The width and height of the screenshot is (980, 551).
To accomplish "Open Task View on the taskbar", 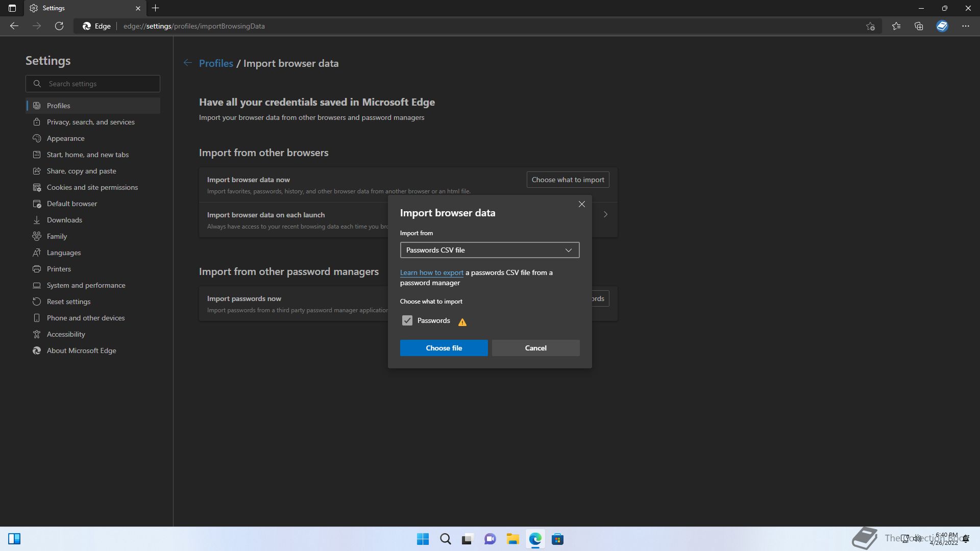I will [468, 539].
